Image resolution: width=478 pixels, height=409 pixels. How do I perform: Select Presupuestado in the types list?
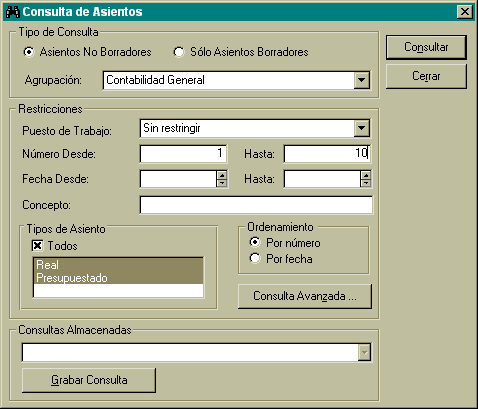[118, 278]
